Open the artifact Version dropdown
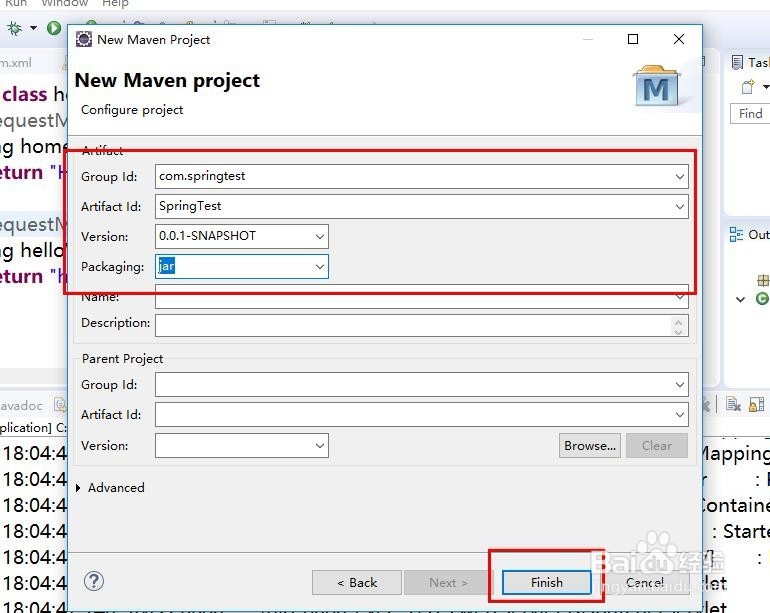 tap(319, 237)
